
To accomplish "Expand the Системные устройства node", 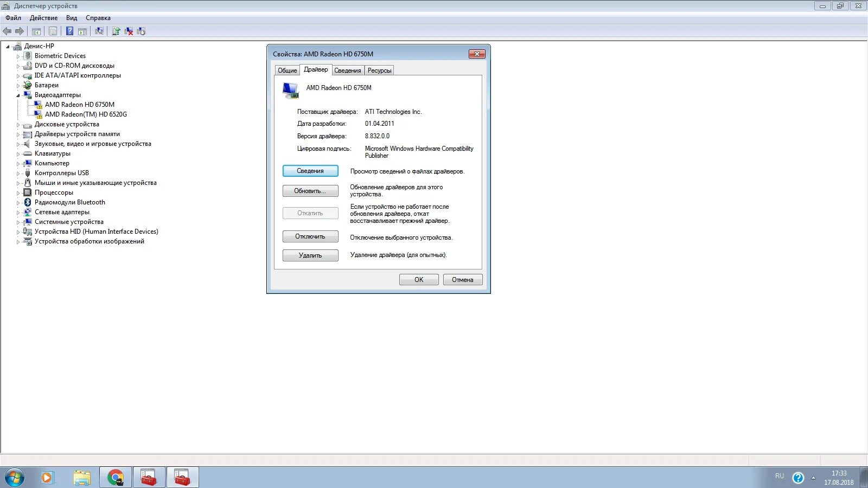I will click(18, 222).
